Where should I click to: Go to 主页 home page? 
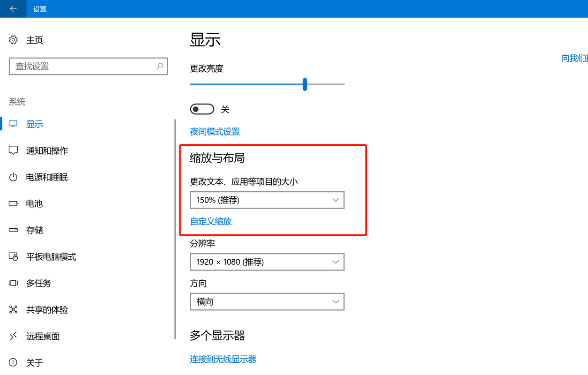pyautogui.click(x=35, y=40)
